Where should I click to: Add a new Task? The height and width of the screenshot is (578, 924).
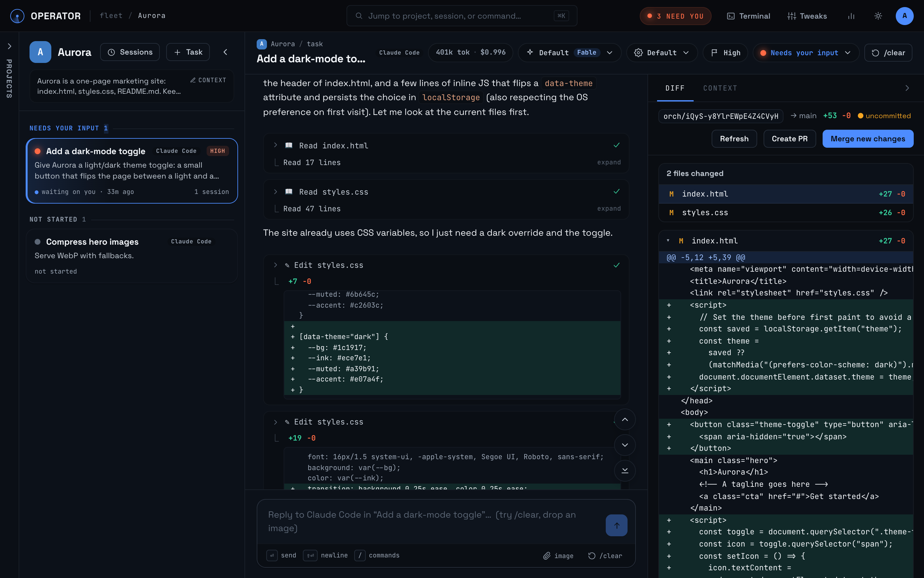click(x=188, y=52)
